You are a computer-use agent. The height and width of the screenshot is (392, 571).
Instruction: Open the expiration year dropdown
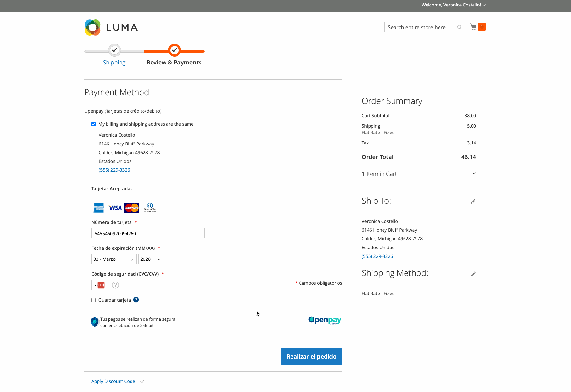tap(151, 259)
